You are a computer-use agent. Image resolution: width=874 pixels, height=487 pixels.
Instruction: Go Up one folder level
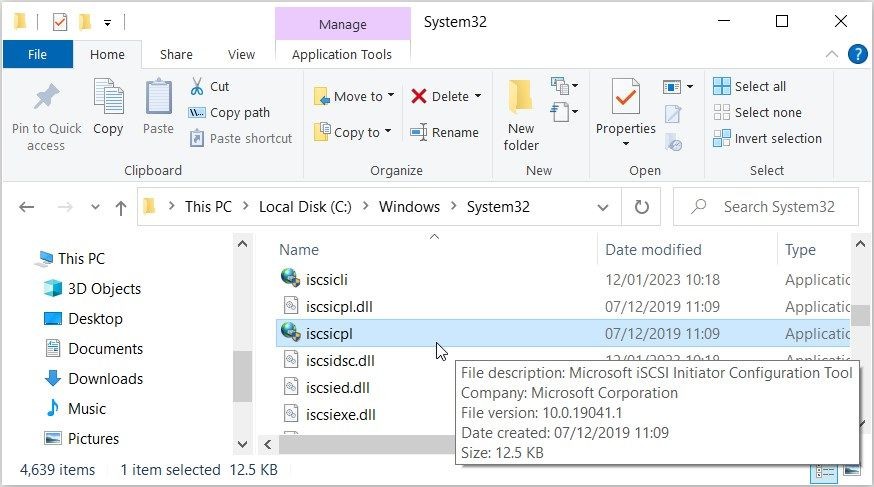click(121, 208)
